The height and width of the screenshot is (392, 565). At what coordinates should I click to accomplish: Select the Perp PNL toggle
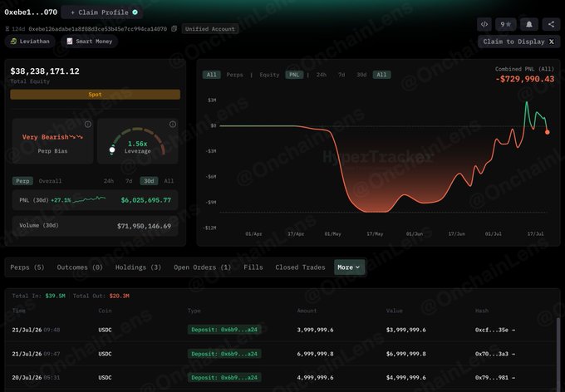click(x=22, y=181)
